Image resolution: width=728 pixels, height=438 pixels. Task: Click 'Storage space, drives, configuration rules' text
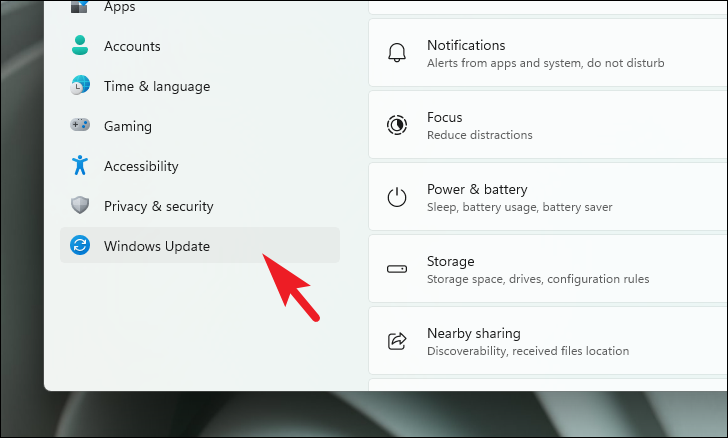point(538,279)
